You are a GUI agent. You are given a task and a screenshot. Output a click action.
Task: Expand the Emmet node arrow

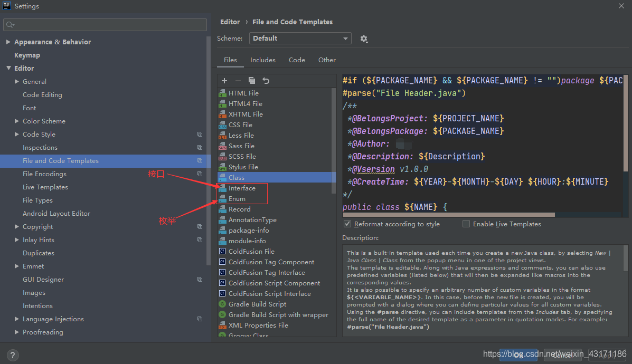pos(16,266)
